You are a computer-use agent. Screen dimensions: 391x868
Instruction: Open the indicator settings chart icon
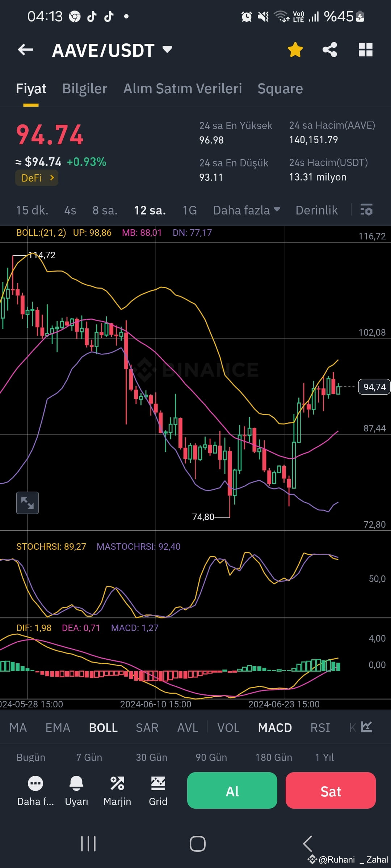(366, 727)
